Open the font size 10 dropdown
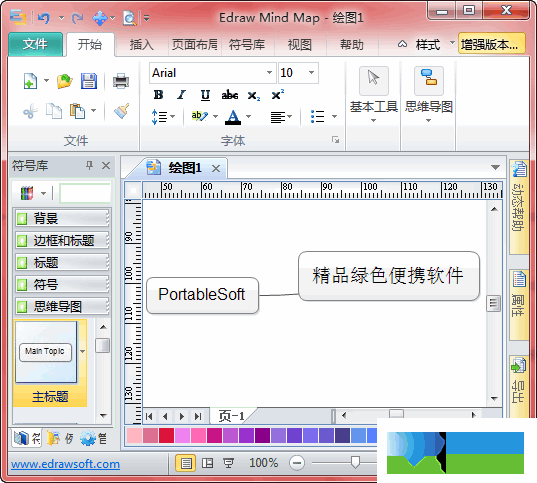 (x=311, y=73)
